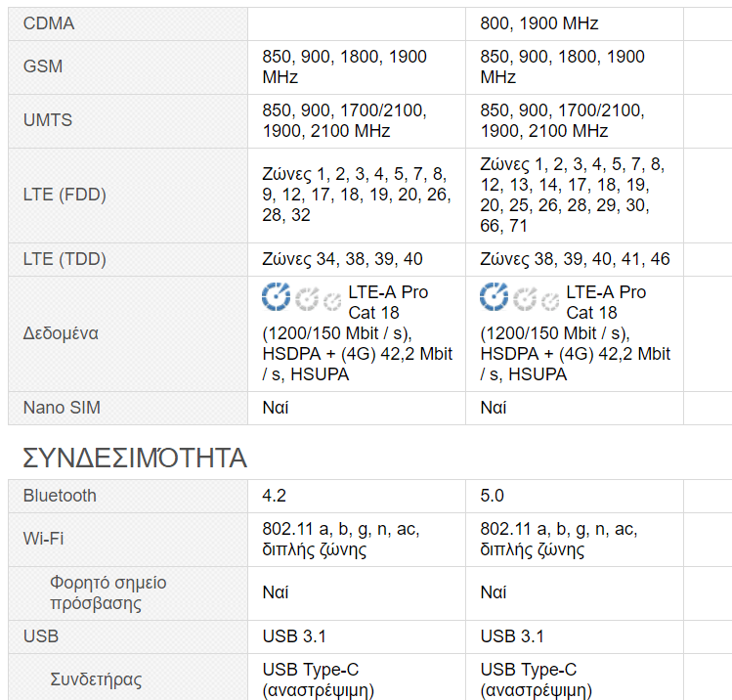Viewport: 732px width, 700px height.
Task: Click the medium gray gauge icon in second column
Action: point(526,297)
